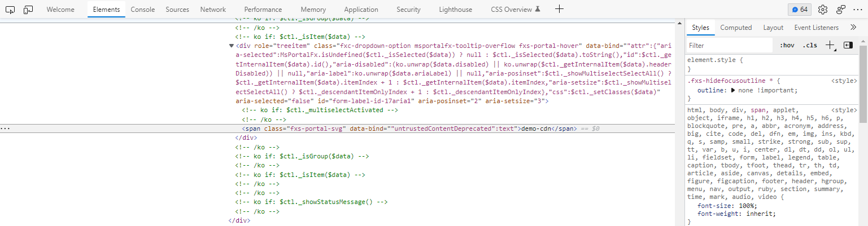
Task: Open the feedback icon next to settings
Action: (x=841, y=10)
